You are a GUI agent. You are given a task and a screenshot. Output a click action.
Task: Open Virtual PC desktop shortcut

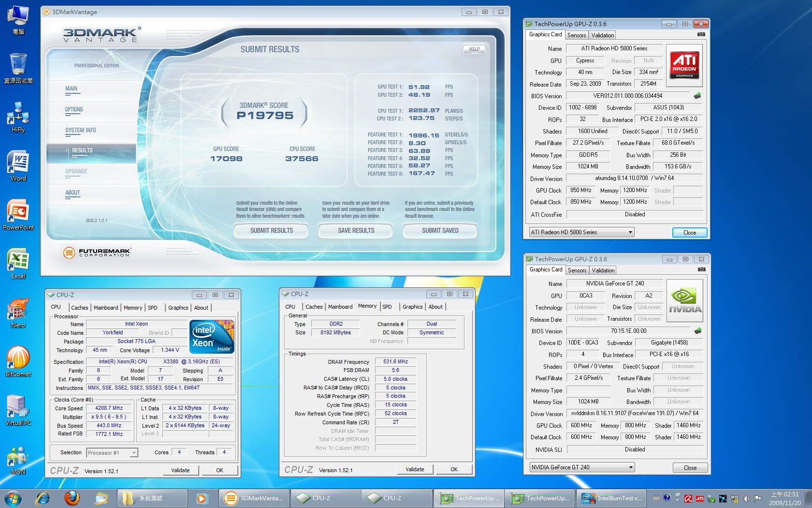click(x=18, y=410)
